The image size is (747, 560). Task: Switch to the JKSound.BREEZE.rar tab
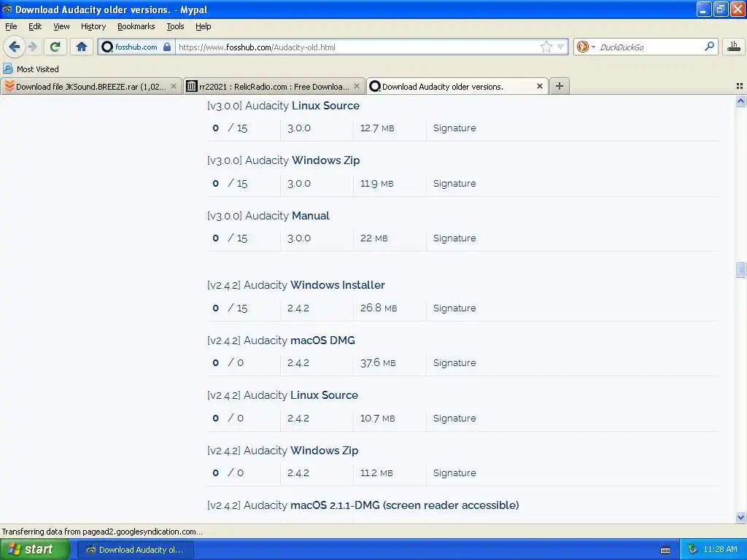(x=91, y=86)
